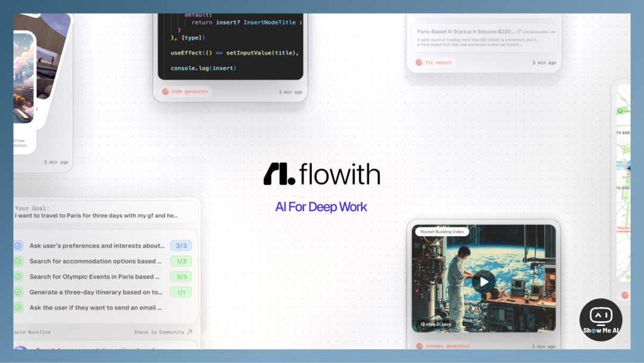644x363 pixels.
Task: Click 'Generate a three-day itinerary based on to' text
Action: coord(95,293)
